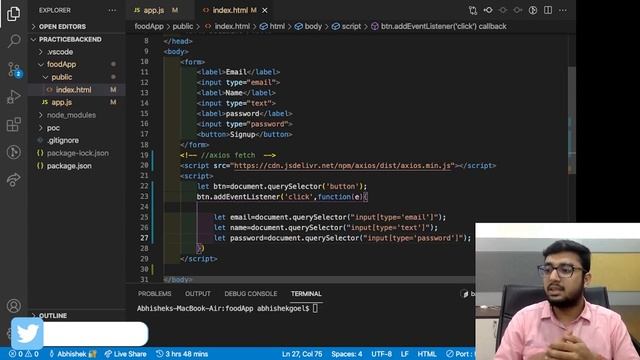Click go to previous change icon
Screen dimensions: 640x360
(x=488, y=10)
